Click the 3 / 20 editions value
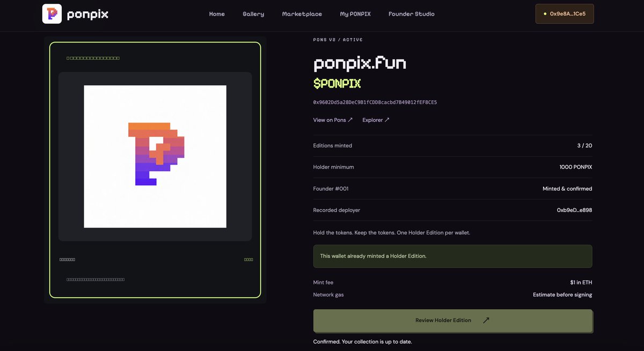This screenshot has width=644, height=351. click(x=585, y=146)
